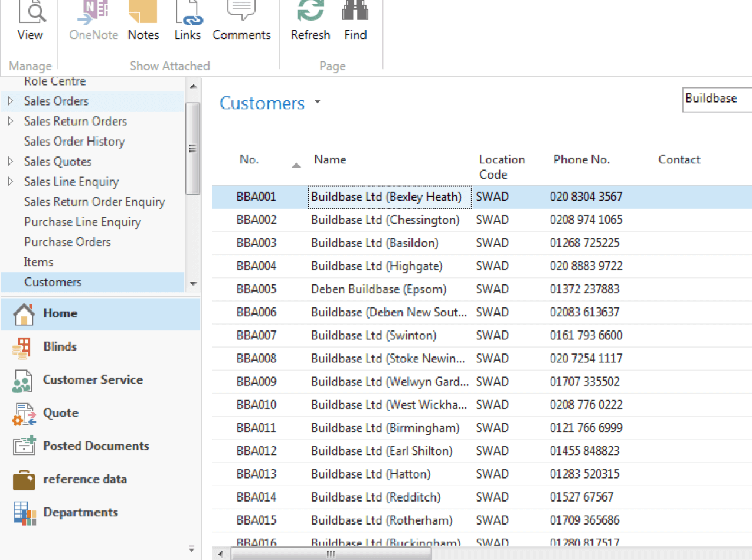752x560 pixels.
Task: Select Buildbase Ltd (Earl Shilton)
Action: click(x=381, y=451)
